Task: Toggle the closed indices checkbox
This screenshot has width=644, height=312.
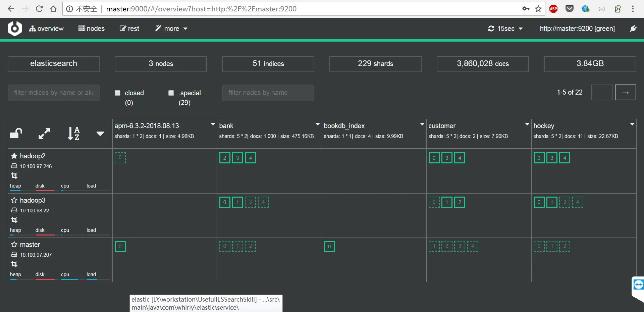Action: 117,93
